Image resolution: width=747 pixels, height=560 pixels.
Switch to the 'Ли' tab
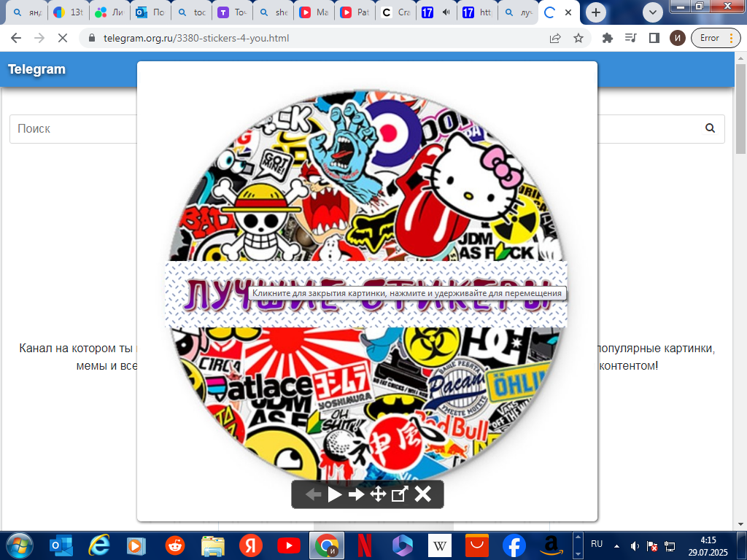[109, 12]
